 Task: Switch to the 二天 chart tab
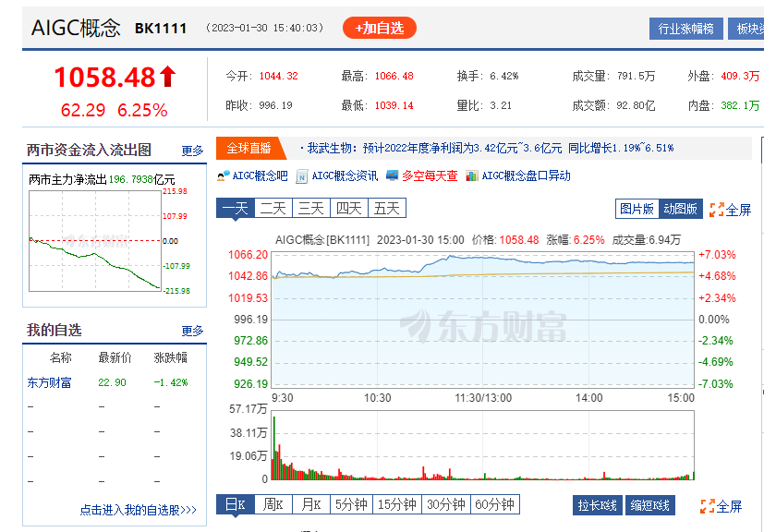click(x=273, y=209)
